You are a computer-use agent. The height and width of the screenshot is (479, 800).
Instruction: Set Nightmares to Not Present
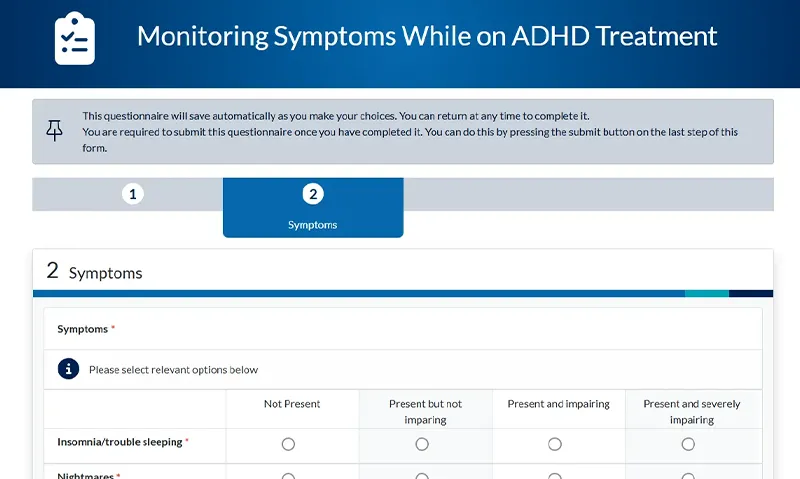pyautogui.click(x=289, y=476)
